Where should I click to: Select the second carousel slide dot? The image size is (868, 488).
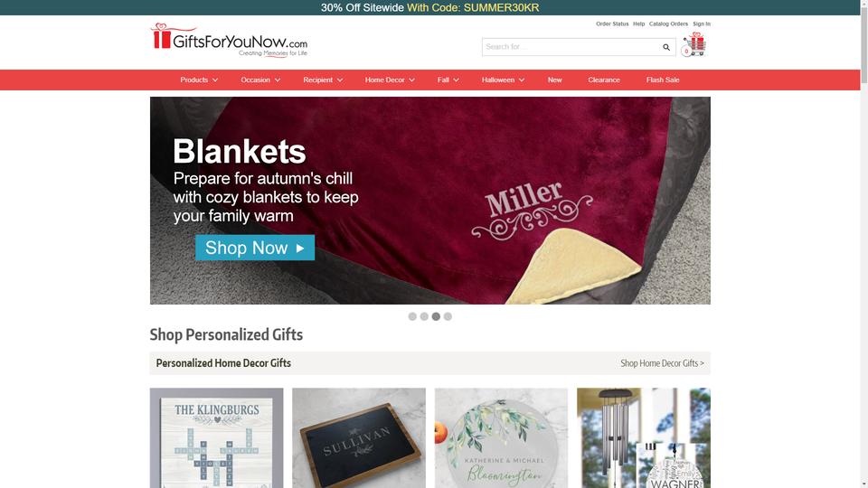click(x=424, y=316)
